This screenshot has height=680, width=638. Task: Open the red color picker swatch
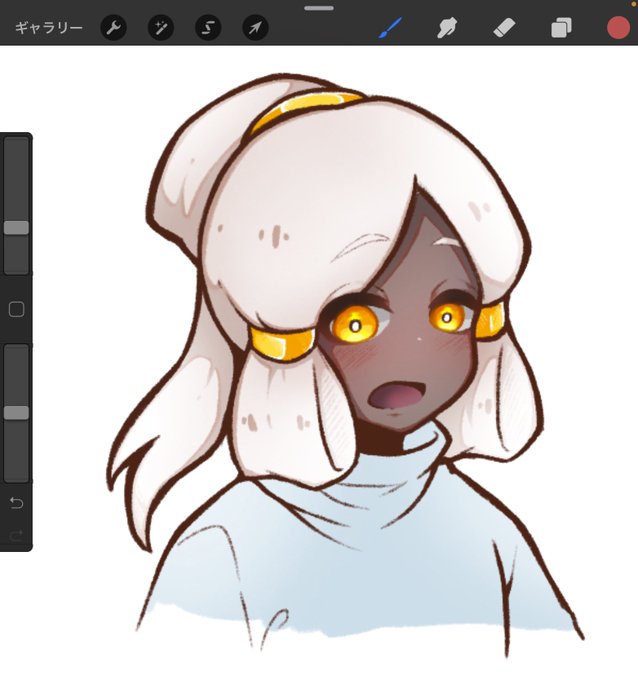pyautogui.click(x=618, y=28)
